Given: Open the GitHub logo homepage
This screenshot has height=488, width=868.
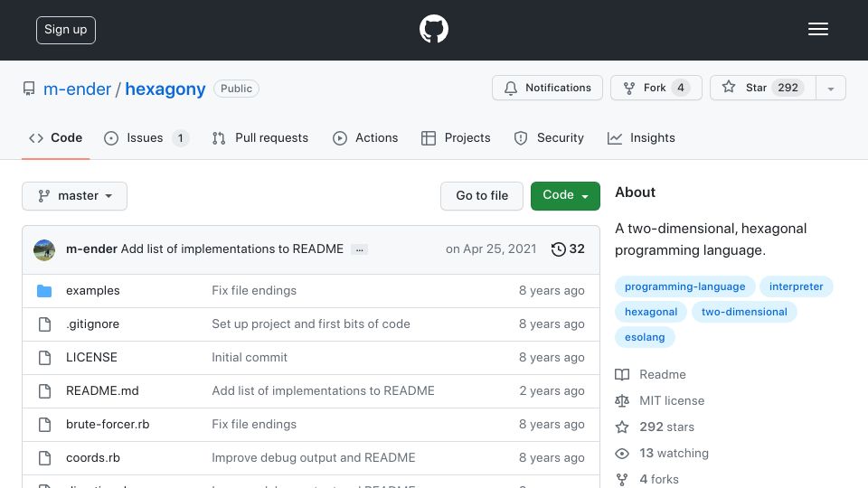Looking at the screenshot, I should tap(433, 29).
